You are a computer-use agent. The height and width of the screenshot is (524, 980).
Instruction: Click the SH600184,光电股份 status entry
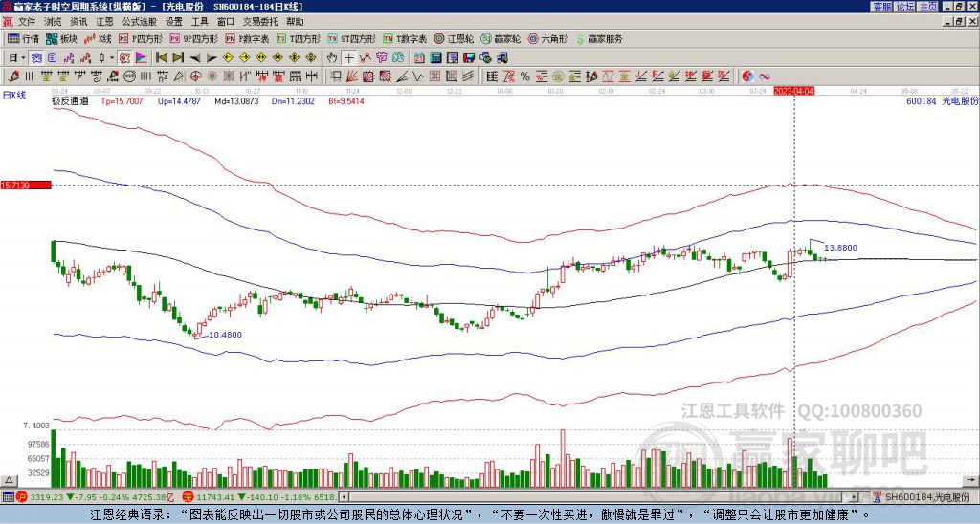tap(926, 497)
